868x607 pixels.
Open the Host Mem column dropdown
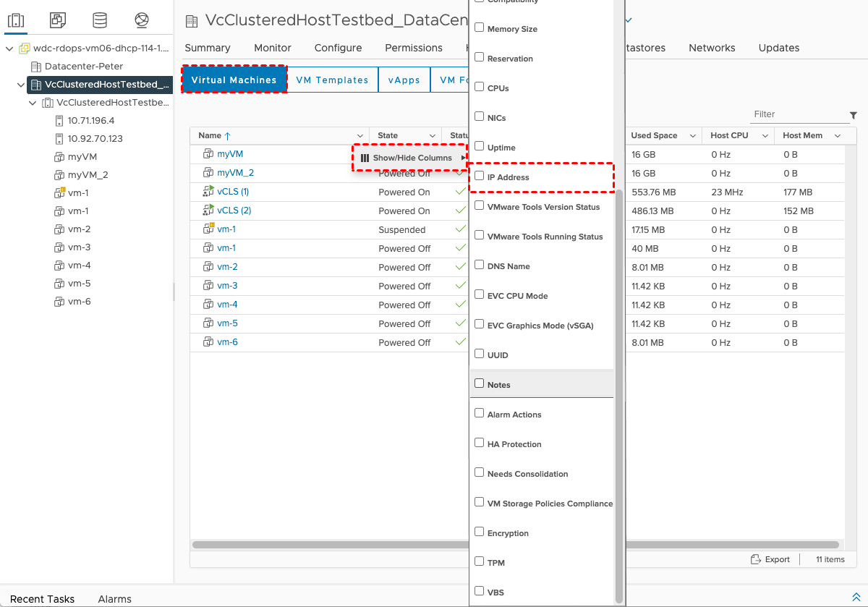(838, 136)
